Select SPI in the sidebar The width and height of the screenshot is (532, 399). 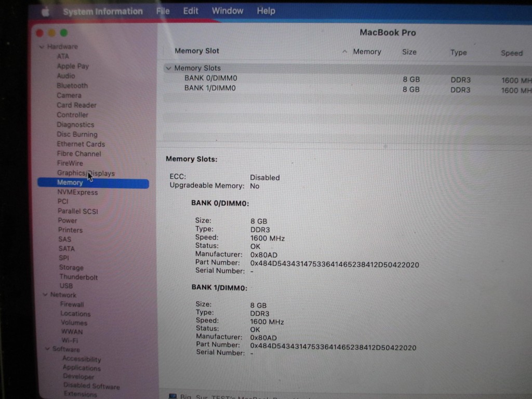tap(64, 258)
